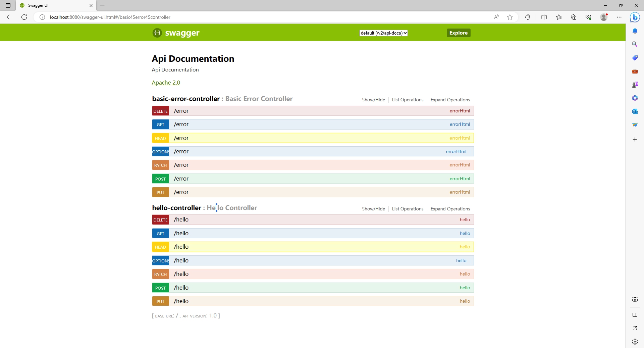The height and width of the screenshot is (348, 644).
Task: Reload the page with the refresh icon
Action: click(x=24, y=17)
